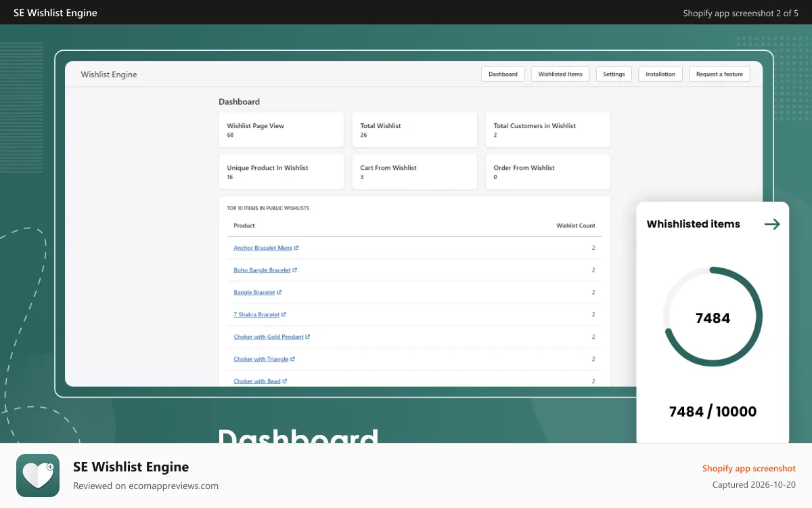812x508 pixels.
Task: Click external-link icon beside Choker with Triangle
Action: tap(293, 360)
